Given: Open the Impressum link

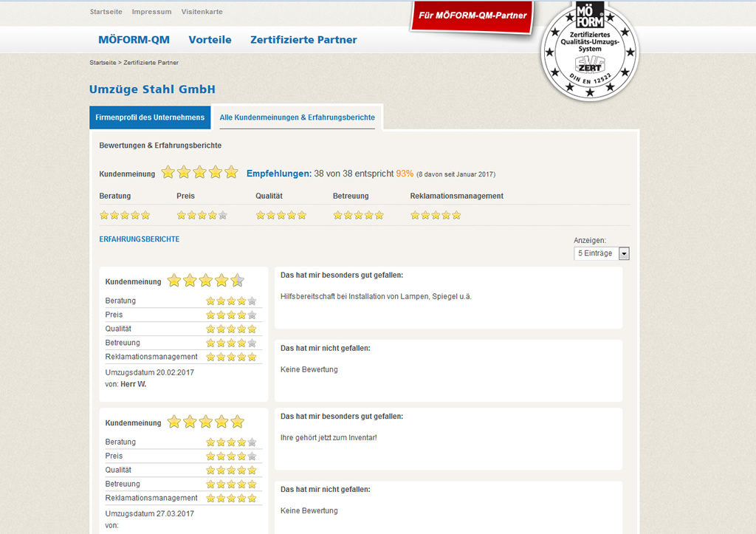Looking at the screenshot, I should (151, 12).
